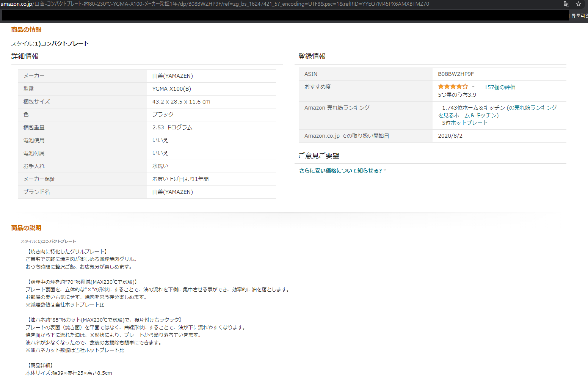Select the ASIN value B08BWZHP9F
588x377 pixels.
[x=456, y=74]
